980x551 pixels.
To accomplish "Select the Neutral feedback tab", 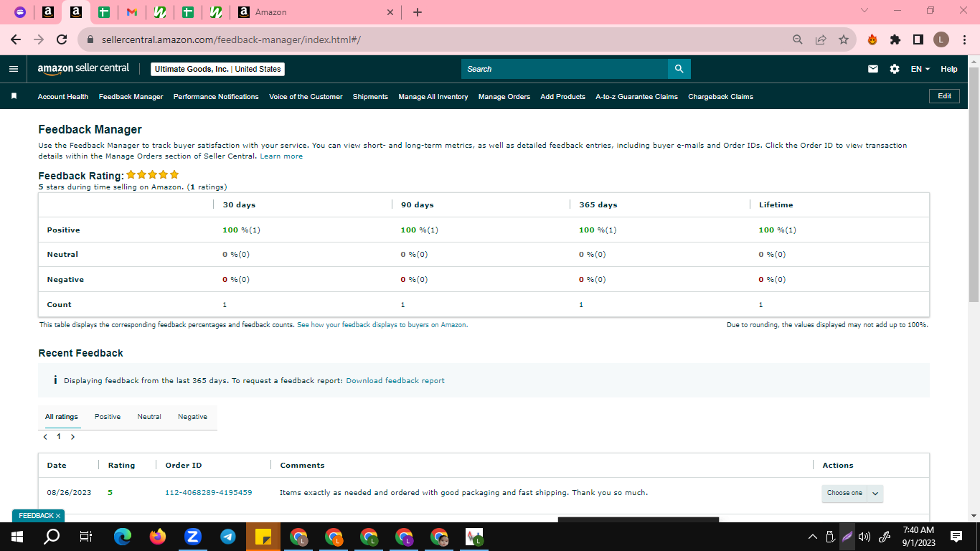I will 149,417.
